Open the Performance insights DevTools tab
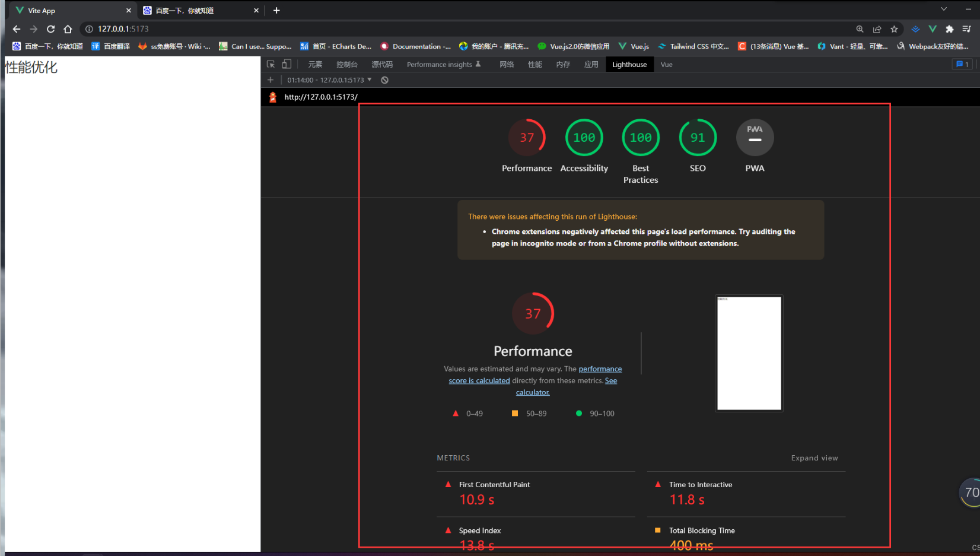The width and height of the screenshot is (980, 556). [440, 65]
